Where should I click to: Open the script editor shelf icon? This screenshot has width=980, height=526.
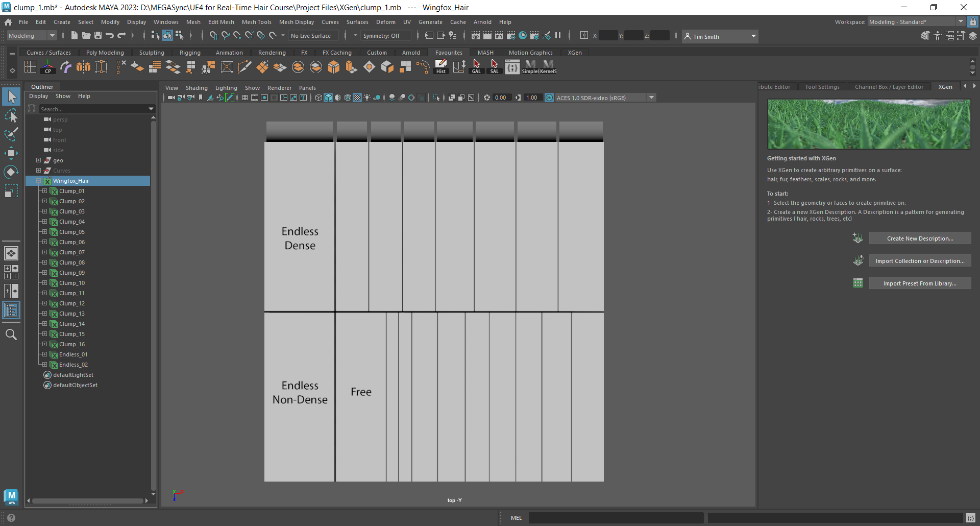(x=512, y=67)
